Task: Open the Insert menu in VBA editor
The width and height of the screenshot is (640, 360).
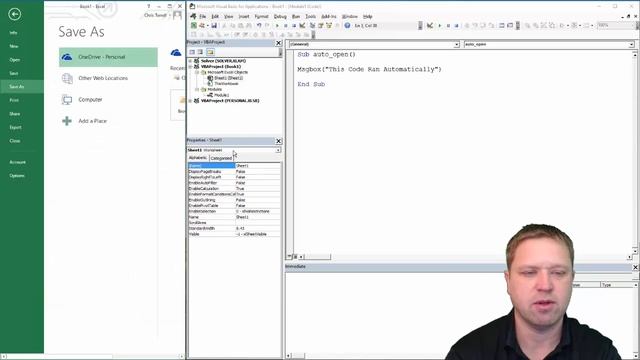Action: (x=244, y=17)
